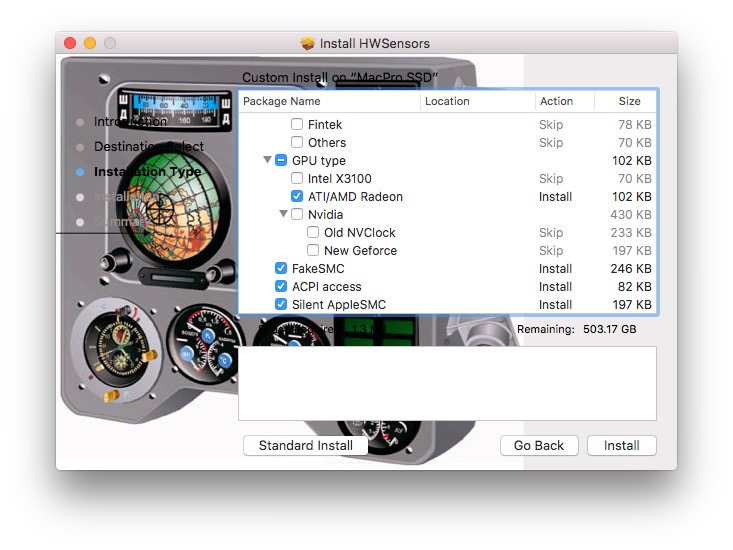Click the 82 KB size of ACPI access
The width and height of the screenshot is (733, 550).
coord(635,286)
